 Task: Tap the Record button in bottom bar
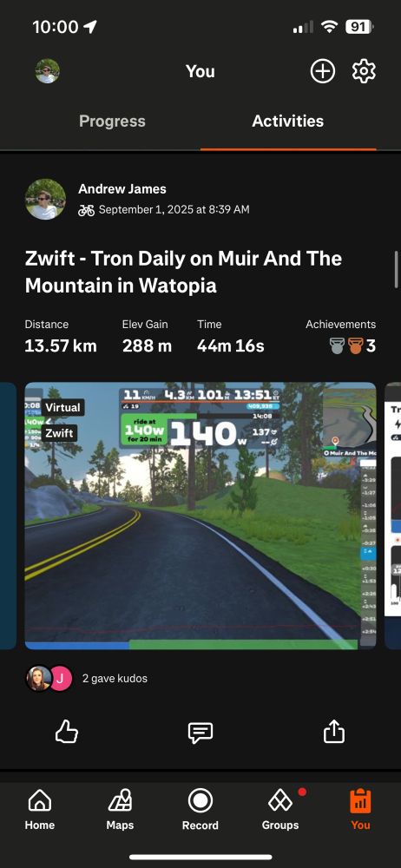coord(200,810)
